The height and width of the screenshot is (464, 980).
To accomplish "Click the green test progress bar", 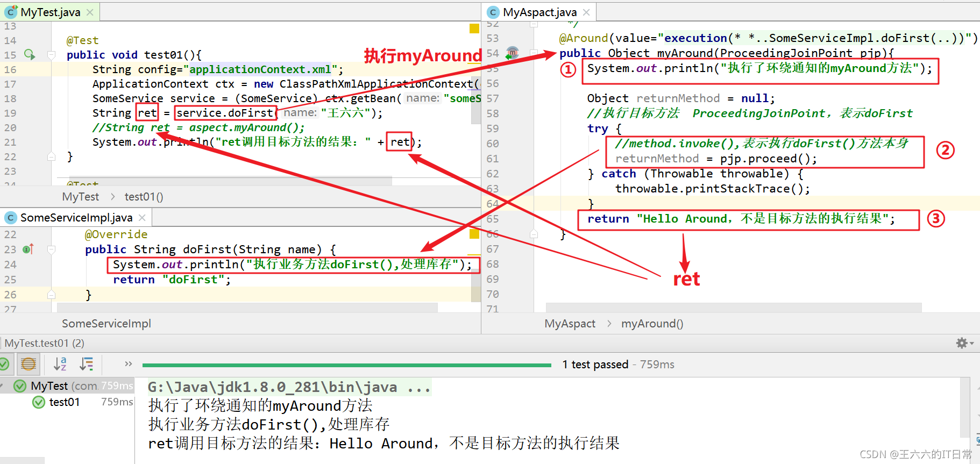I will click(x=347, y=365).
